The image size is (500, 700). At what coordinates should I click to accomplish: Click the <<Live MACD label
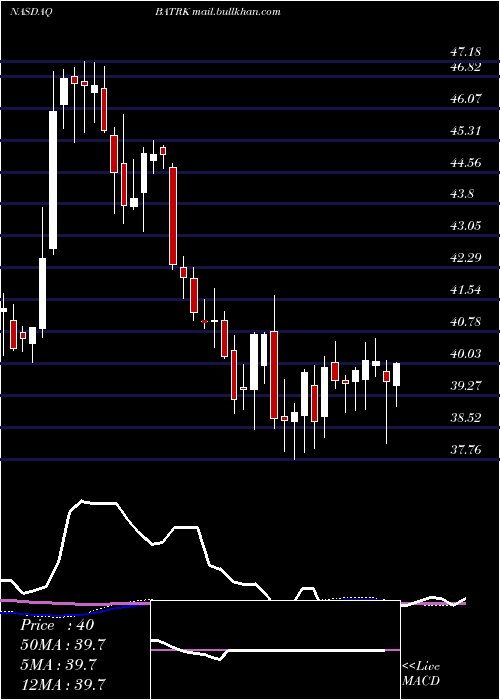point(421,674)
